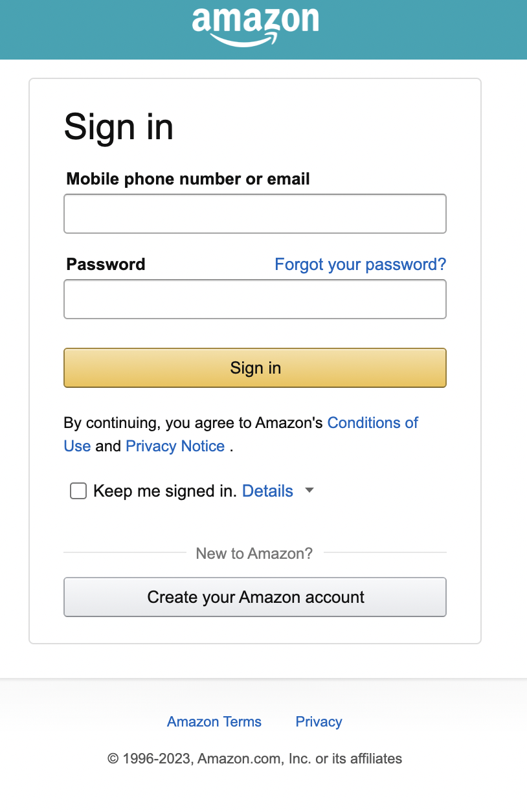The width and height of the screenshot is (527, 812).
Task: Click the 'New to Amazon?' divider text
Action: point(254,554)
